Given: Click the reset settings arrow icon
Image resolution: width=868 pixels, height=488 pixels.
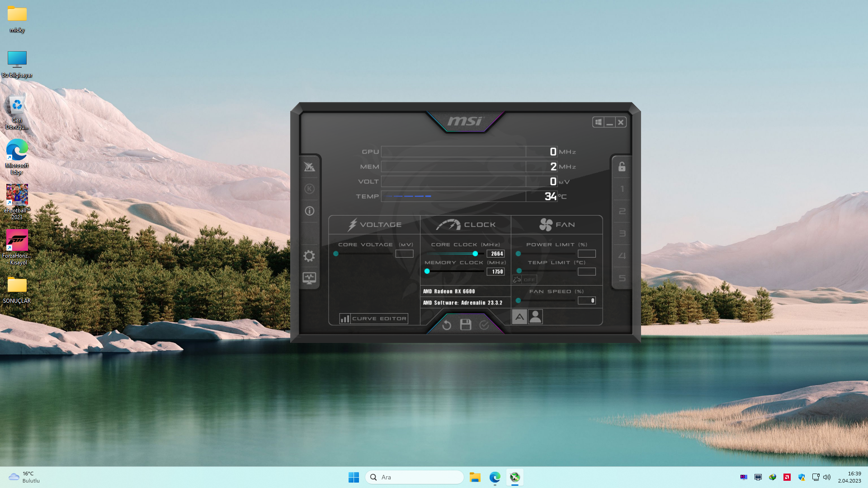Looking at the screenshot, I should point(447,325).
